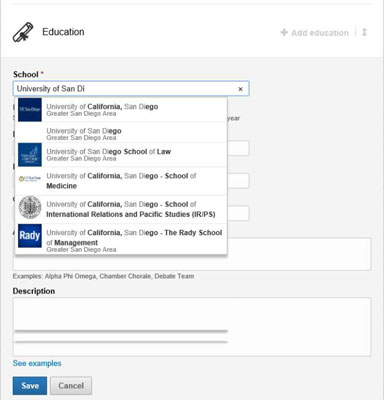Click the School of Medicine logo thumbnail
This screenshot has height=400, width=384.
(x=30, y=179)
